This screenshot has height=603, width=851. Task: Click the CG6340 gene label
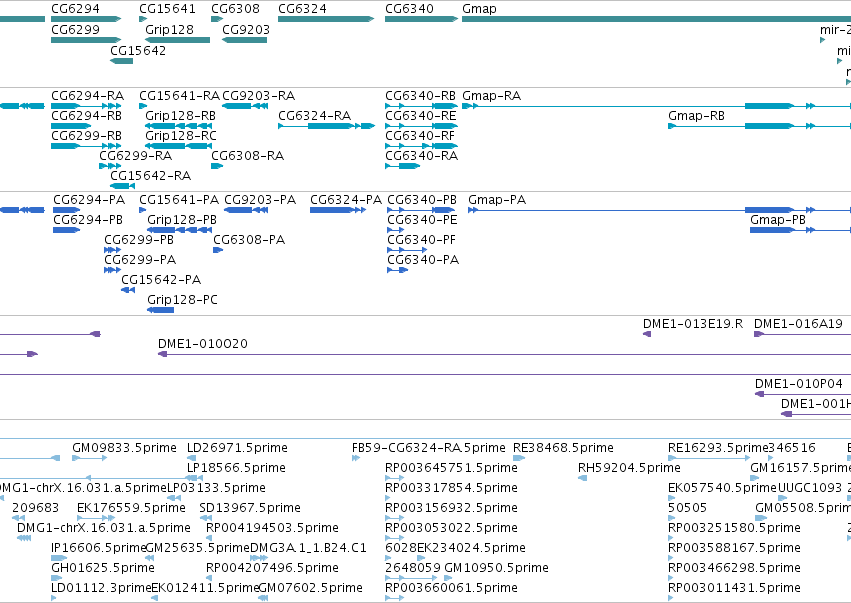point(409,9)
